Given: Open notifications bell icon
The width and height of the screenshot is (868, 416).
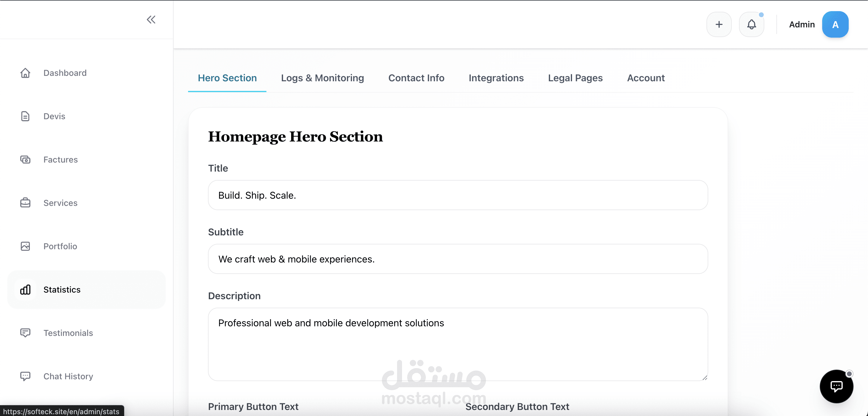Looking at the screenshot, I should click(751, 25).
